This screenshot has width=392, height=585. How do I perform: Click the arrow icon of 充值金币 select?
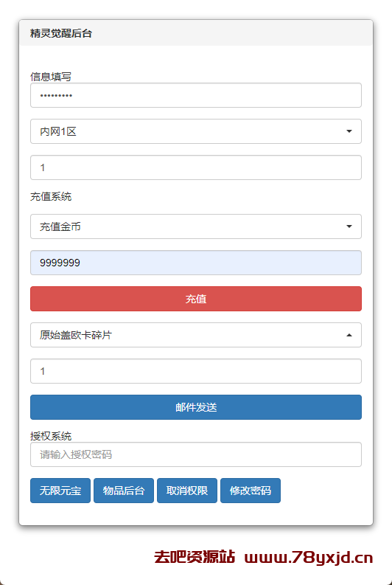tap(349, 226)
